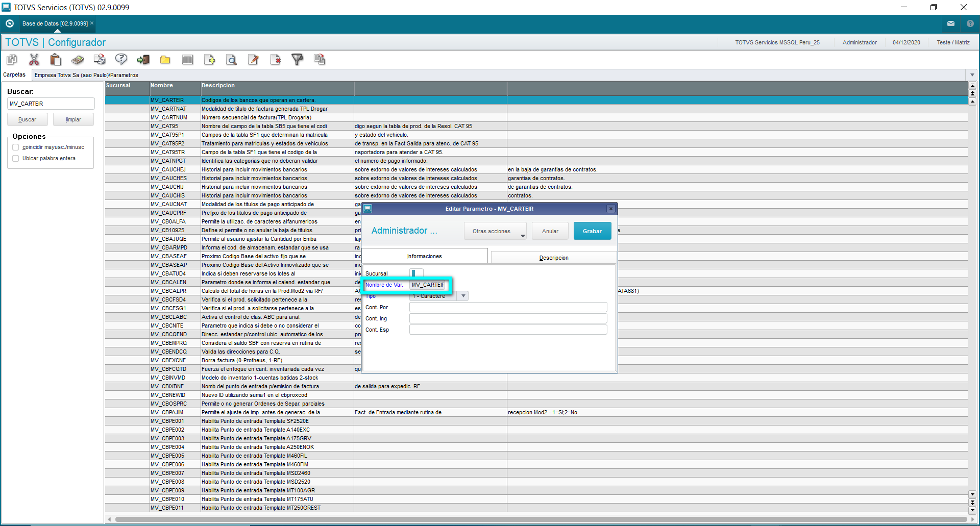980x526 pixels.
Task: Click the Administrador label in status header
Action: 860,42
